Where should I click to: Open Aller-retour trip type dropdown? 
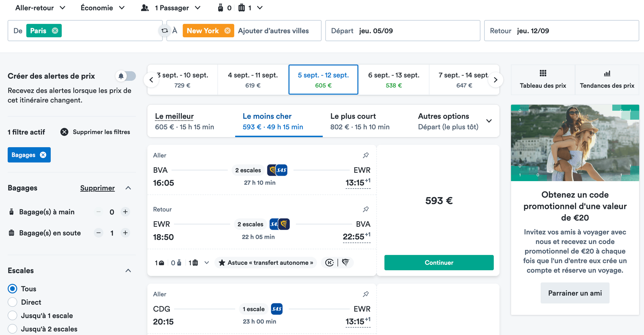tap(40, 8)
